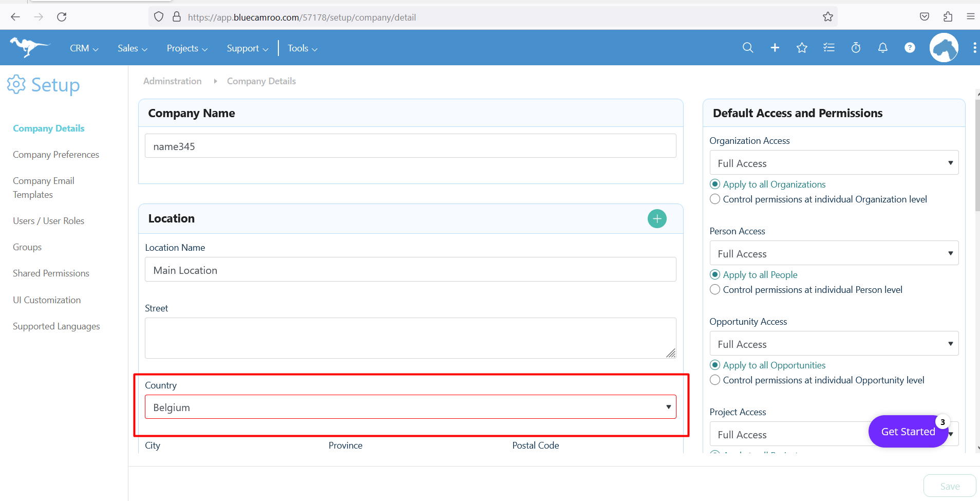Reload the page with browser refresh icon
Viewport: 980px width, 501px height.
tap(62, 17)
